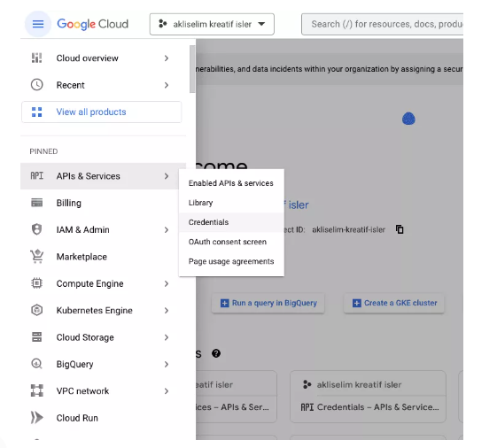
Task: Click project icon on akliselim kreatif isler card
Action: (x=307, y=384)
